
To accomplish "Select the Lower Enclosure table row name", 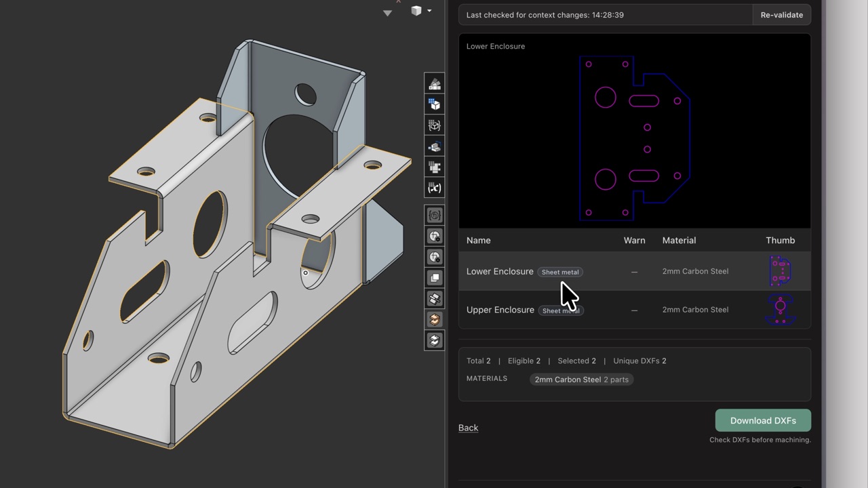I will (500, 271).
